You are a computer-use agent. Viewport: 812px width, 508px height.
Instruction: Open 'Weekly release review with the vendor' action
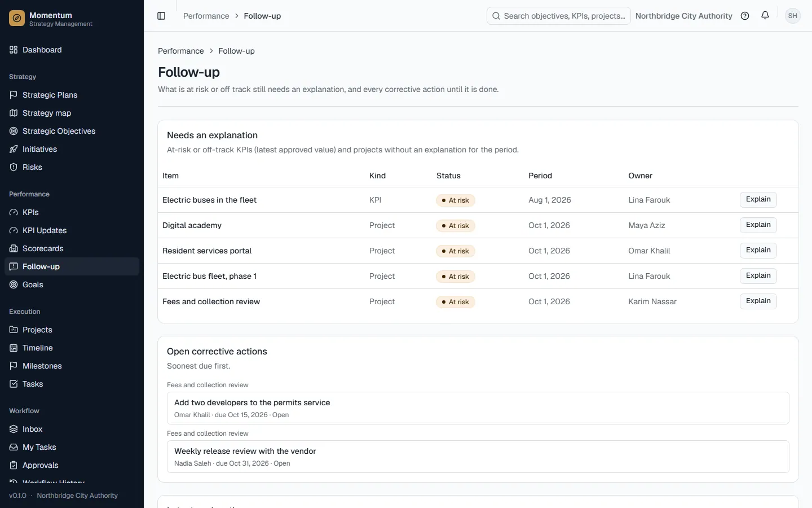coord(478,457)
